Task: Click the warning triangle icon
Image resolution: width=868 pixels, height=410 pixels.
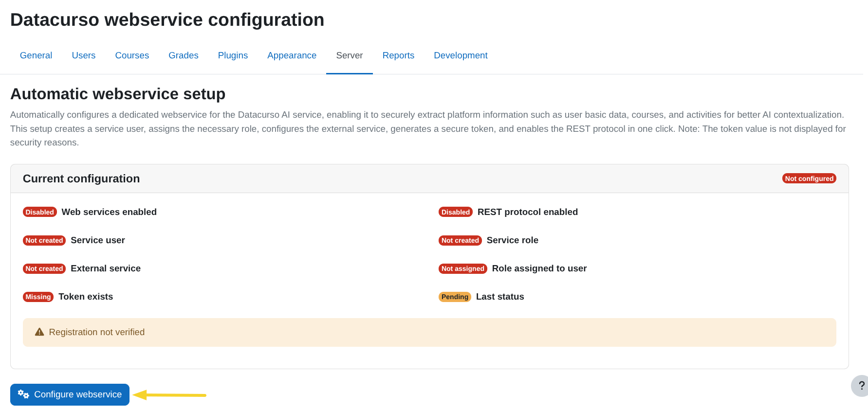Action: (39, 332)
